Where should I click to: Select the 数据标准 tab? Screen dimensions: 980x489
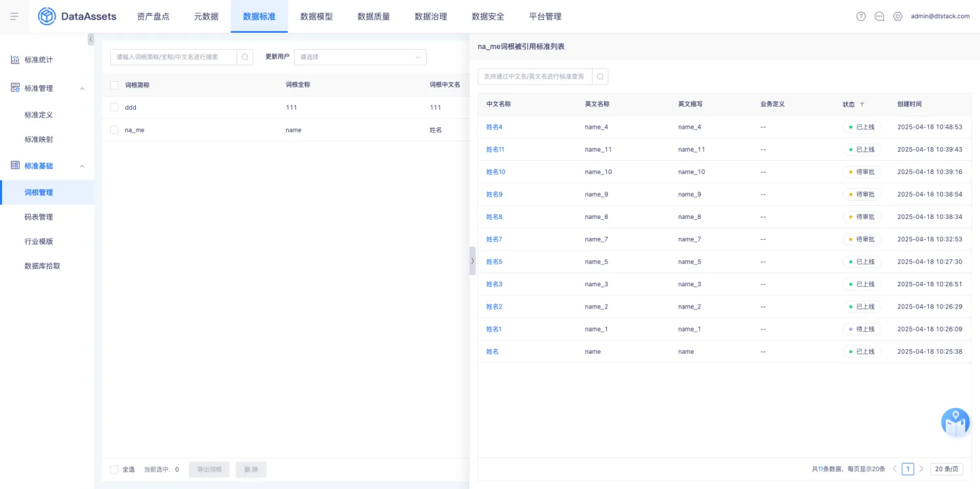pyautogui.click(x=259, y=16)
